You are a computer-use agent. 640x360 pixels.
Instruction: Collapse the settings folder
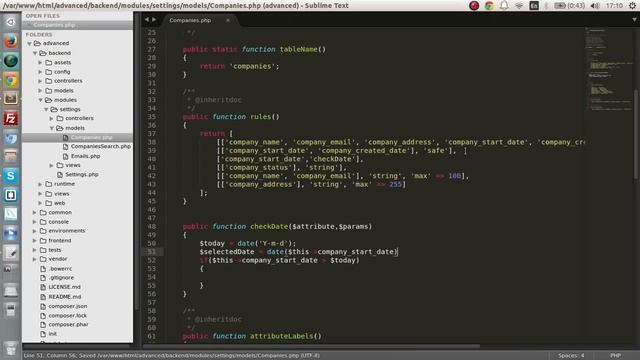pyautogui.click(x=46, y=109)
